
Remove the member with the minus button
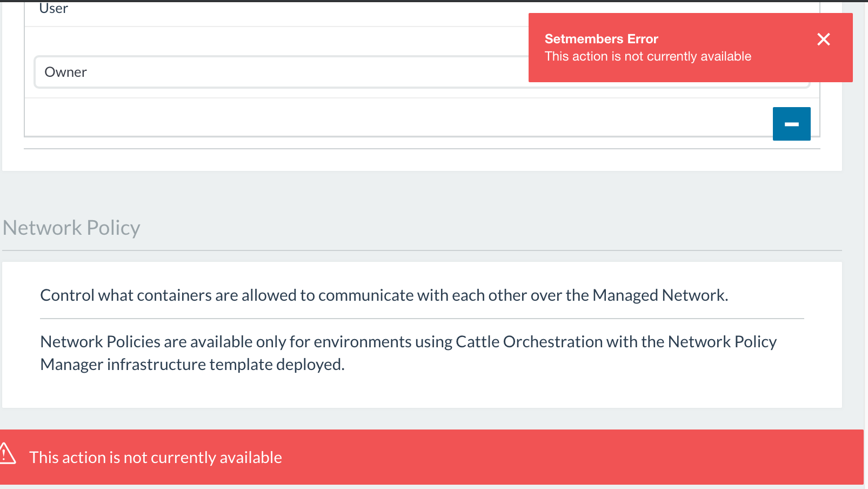791,124
